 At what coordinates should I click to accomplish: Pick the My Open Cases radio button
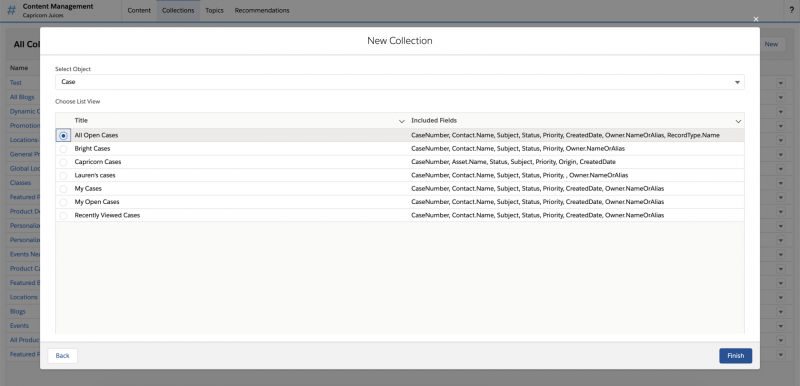(x=63, y=202)
